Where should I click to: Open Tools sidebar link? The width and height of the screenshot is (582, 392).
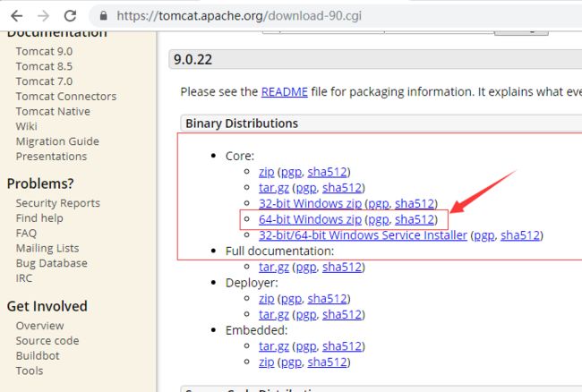pyautogui.click(x=30, y=371)
